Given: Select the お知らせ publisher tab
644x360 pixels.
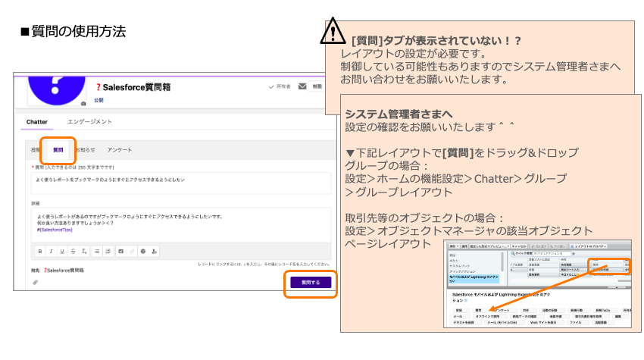Looking at the screenshot, I should [x=86, y=150].
